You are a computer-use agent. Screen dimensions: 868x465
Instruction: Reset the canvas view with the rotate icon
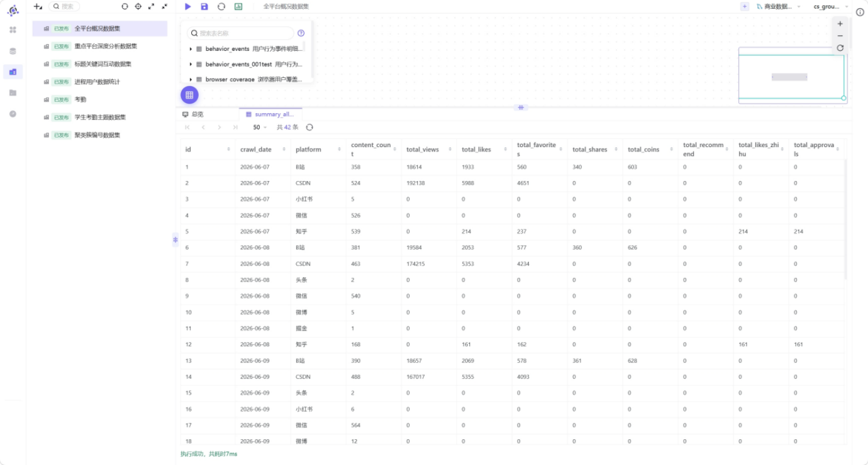[840, 48]
